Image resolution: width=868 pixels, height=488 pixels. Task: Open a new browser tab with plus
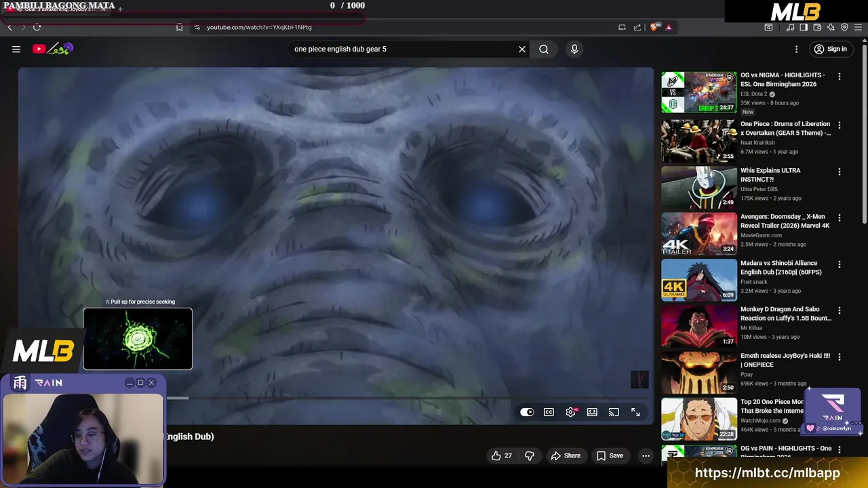(x=120, y=9)
